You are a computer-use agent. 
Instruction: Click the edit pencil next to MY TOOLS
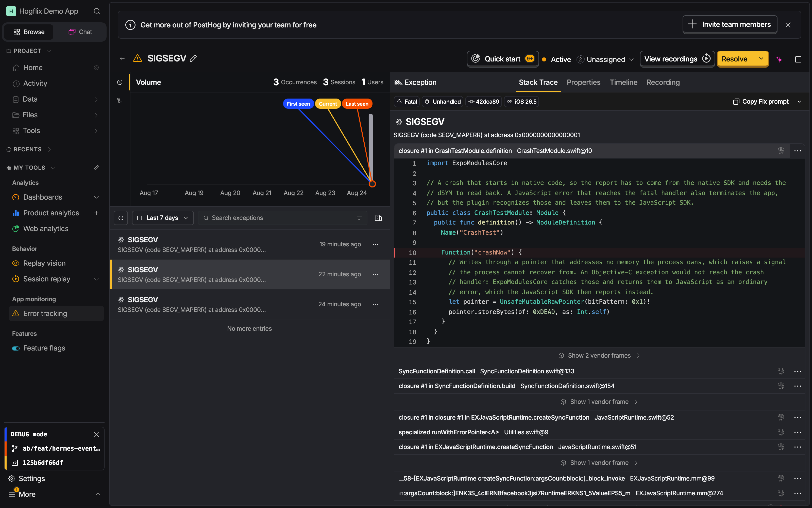(96, 167)
